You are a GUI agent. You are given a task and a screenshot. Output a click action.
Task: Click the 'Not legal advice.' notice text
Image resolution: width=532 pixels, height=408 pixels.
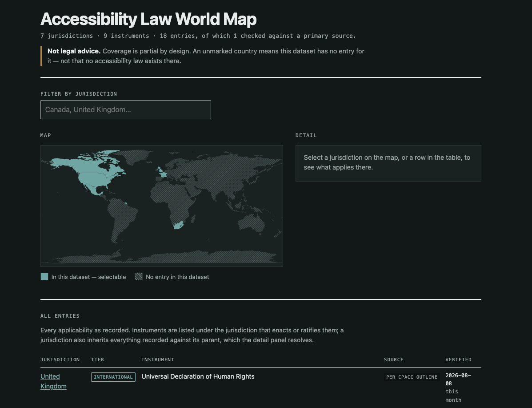click(x=74, y=51)
